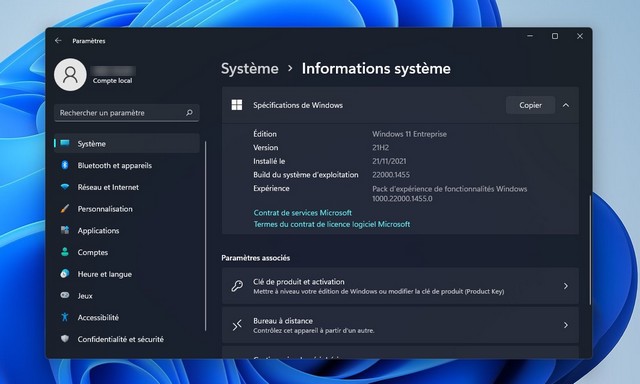Click the Wi-Fi icon for Réseau et Internet
This screenshot has height=384, width=640.
click(x=65, y=187)
